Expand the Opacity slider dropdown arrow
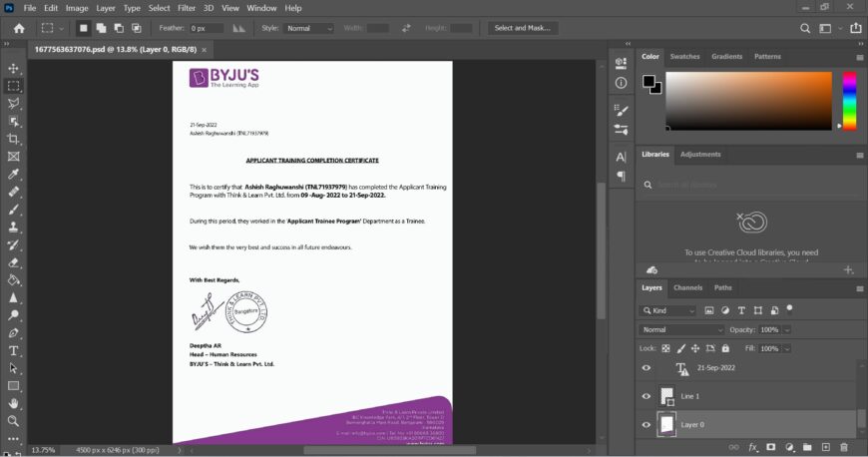 tap(786, 330)
